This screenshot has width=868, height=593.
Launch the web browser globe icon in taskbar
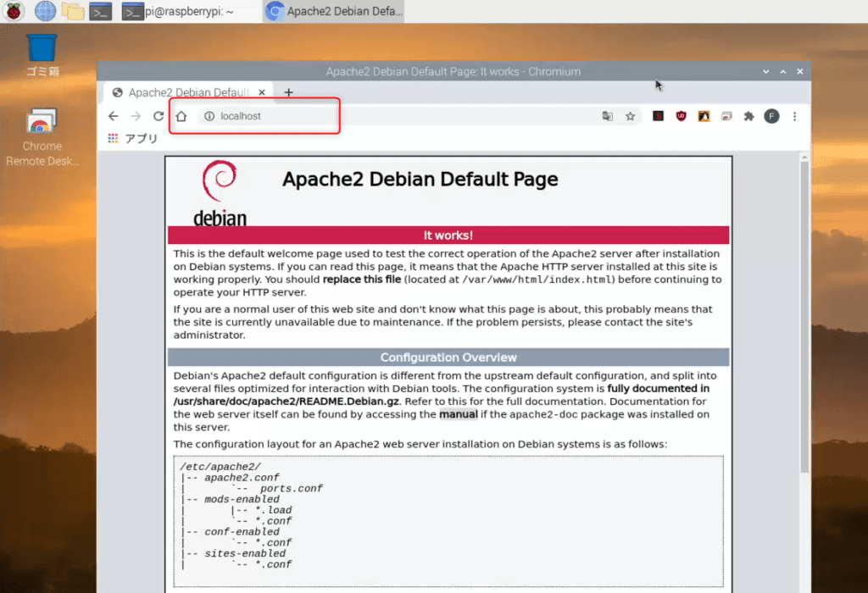(x=45, y=11)
